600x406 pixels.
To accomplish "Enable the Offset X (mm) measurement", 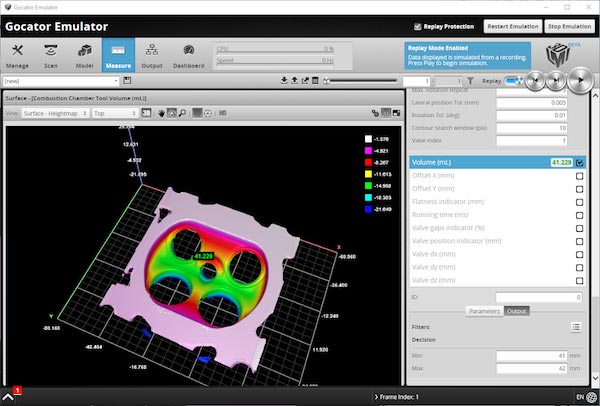I will (x=579, y=176).
